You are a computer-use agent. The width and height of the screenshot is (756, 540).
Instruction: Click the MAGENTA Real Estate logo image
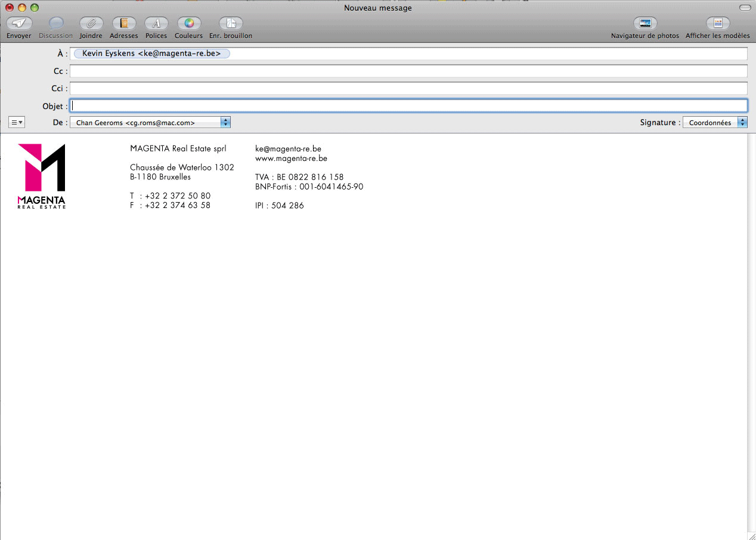pyautogui.click(x=42, y=176)
